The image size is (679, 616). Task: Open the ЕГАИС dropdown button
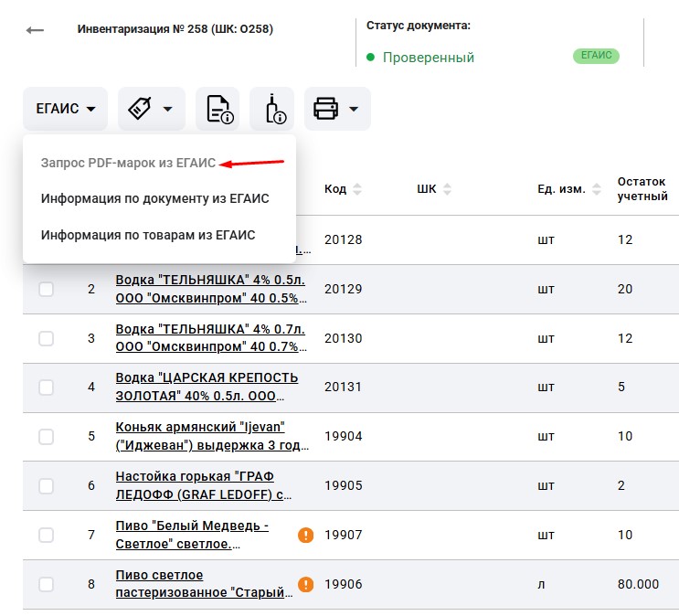pos(66,108)
